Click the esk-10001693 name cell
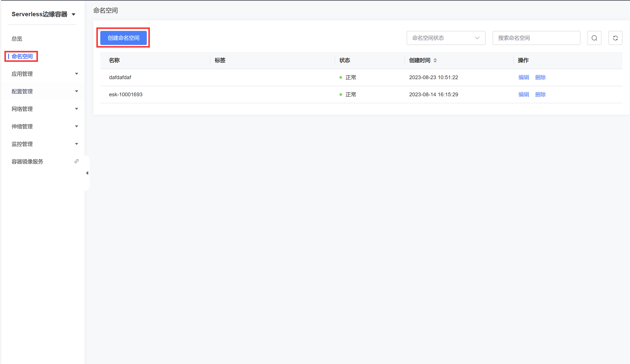This screenshot has height=364, width=630. (x=126, y=95)
